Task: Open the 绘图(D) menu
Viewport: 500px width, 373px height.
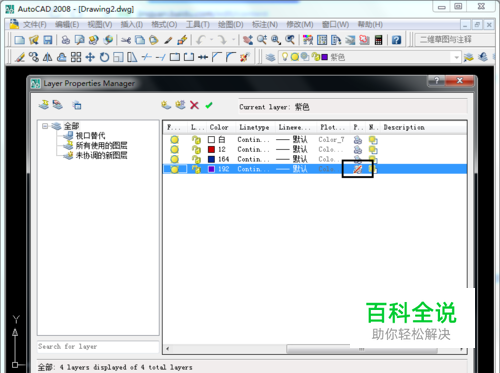Action: pyautogui.click(x=231, y=25)
